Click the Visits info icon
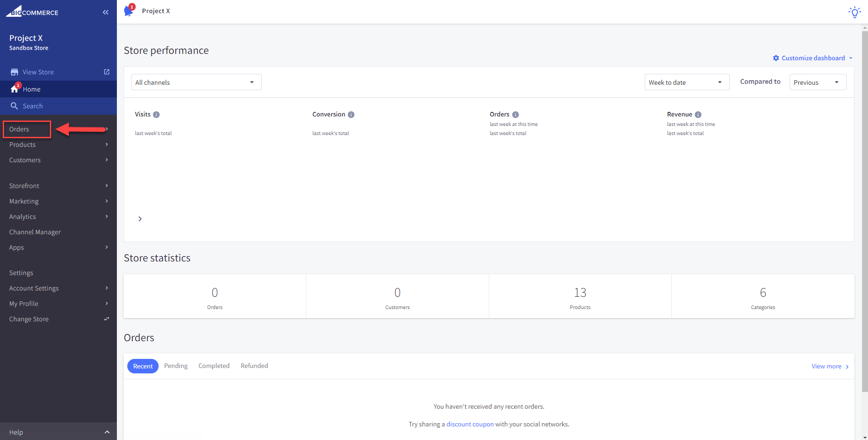Viewport: 868px width, 440px height. 156,115
